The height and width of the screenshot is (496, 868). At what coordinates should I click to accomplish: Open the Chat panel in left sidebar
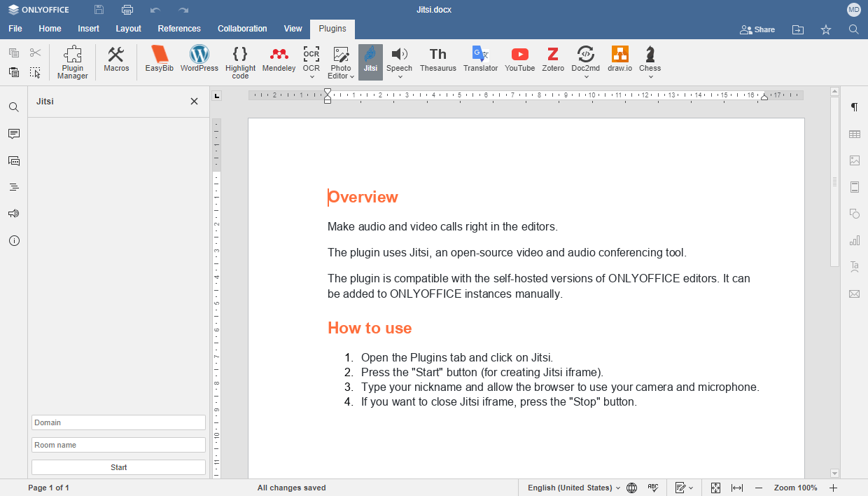(14, 160)
